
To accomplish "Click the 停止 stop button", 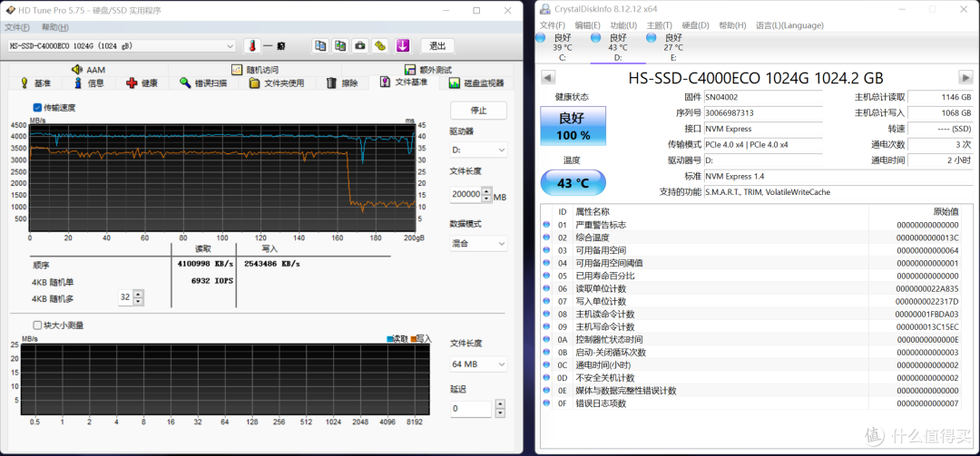I will click(478, 111).
